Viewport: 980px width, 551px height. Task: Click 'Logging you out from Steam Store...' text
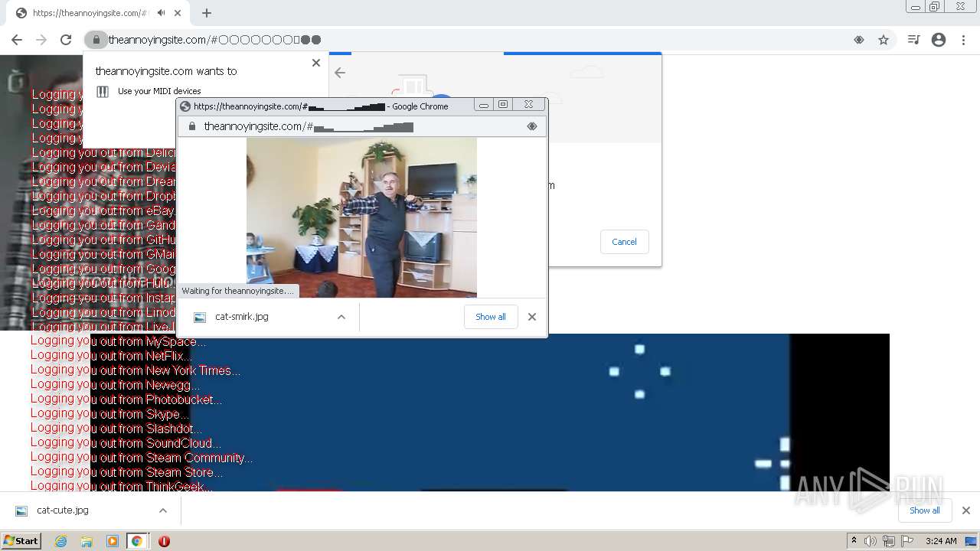click(127, 472)
